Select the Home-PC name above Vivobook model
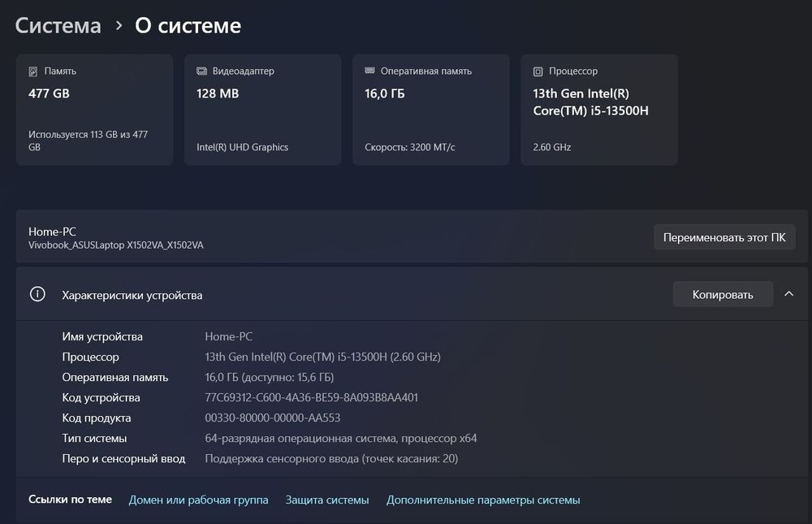The image size is (812, 524). click(52, 232)
